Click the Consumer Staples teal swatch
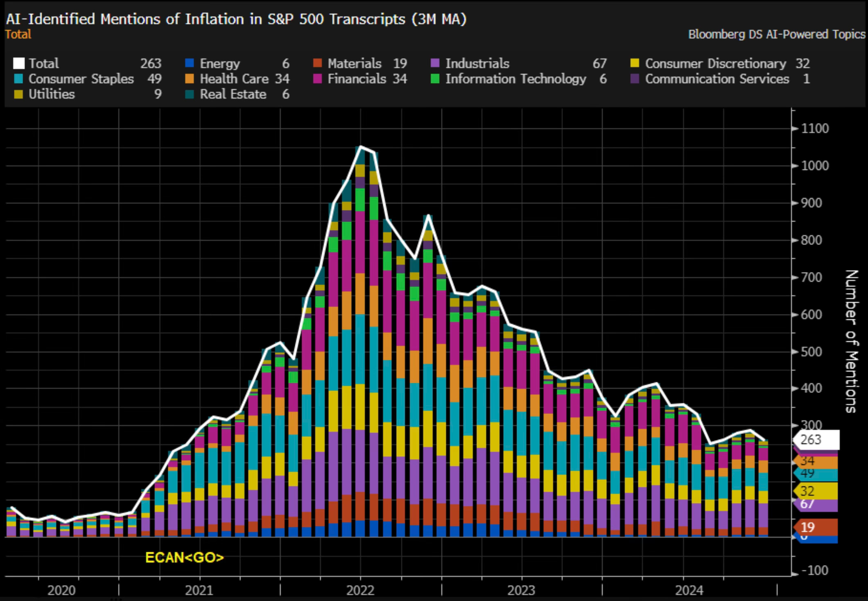Screen dimensions: 868x601 [19, 79]
